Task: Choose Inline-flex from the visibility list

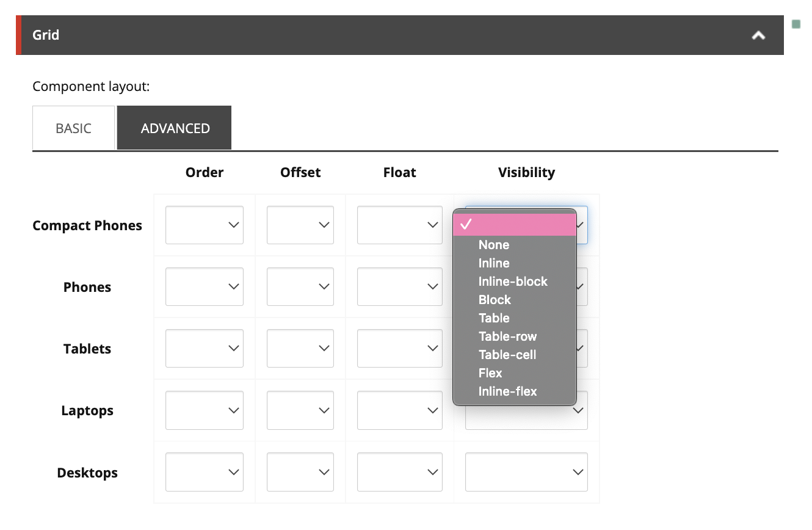Action: pyautogui.click(x=515, y=391)
